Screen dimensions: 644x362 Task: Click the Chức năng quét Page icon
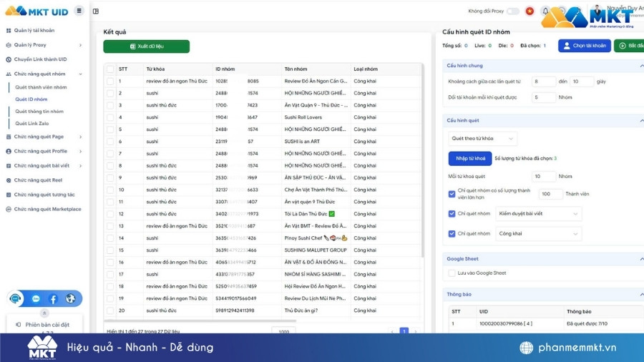pyautogui.click(x=9, y=137)
